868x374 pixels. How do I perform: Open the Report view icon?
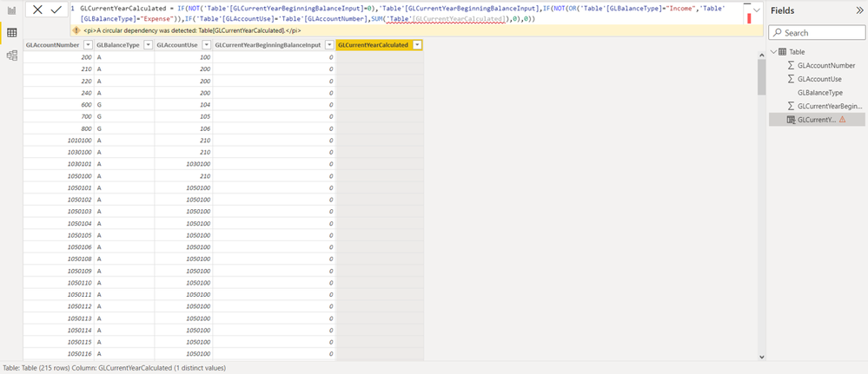click(x=11, y=10)
